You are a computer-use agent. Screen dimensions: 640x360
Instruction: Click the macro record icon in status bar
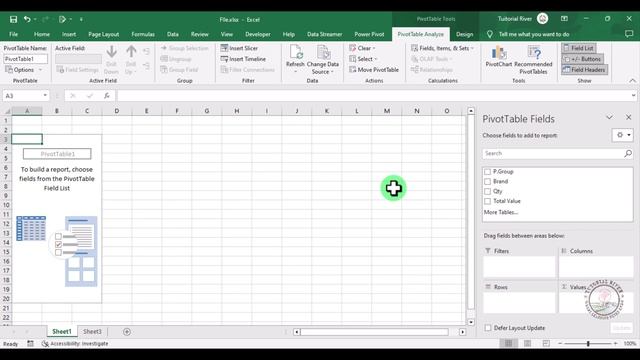click(x=31, y=344)
